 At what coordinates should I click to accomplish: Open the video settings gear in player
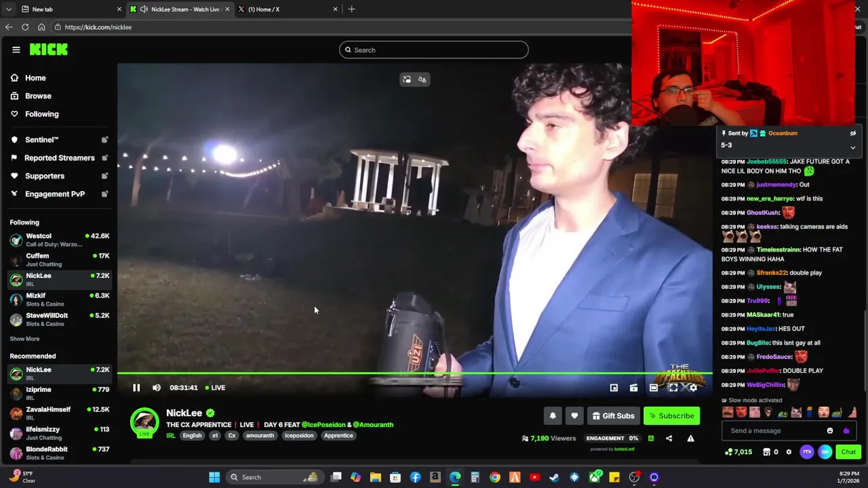[x=693, y=388]
